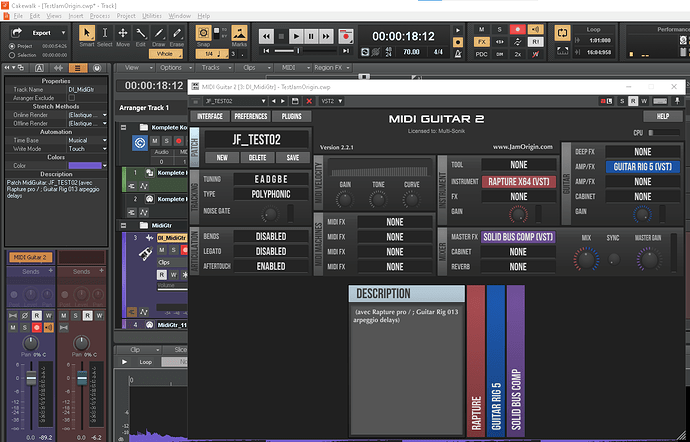
Task: Click the RAPTURE X64 (VST) instrument slot
Action: point(518,181)
